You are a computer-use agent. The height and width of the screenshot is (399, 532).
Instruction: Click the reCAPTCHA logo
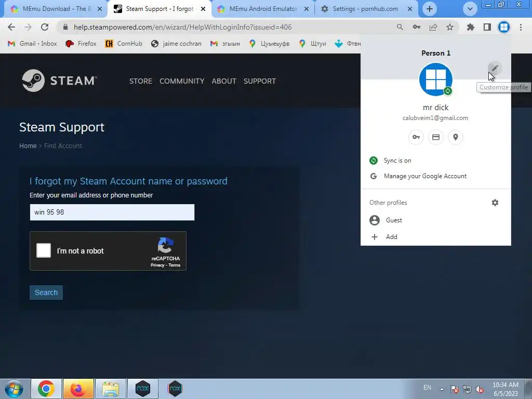(x=166, y=245)
